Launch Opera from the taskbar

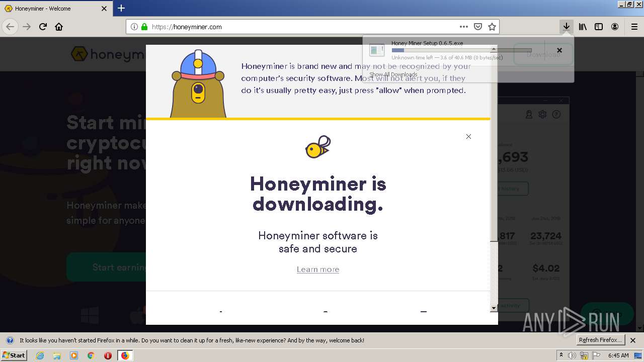click(x=108, y=355)
